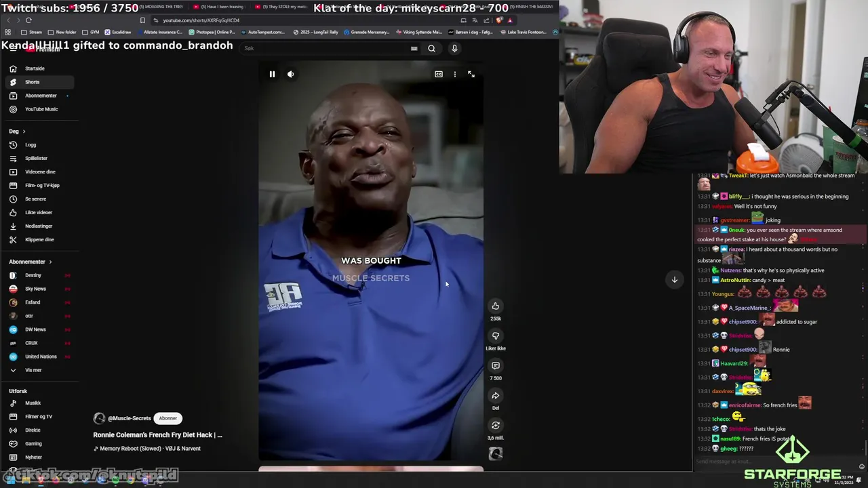
Task: Open YouTube Music from sidebar
Action: (40, 109)
